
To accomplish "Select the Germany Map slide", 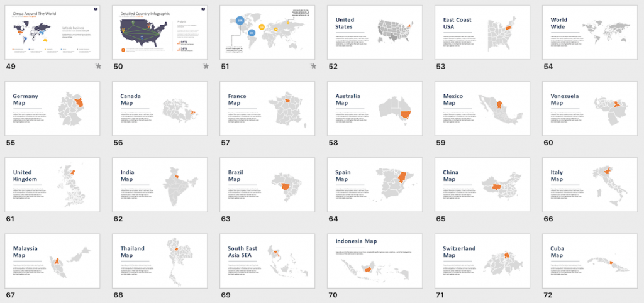I will pos(52,108).
